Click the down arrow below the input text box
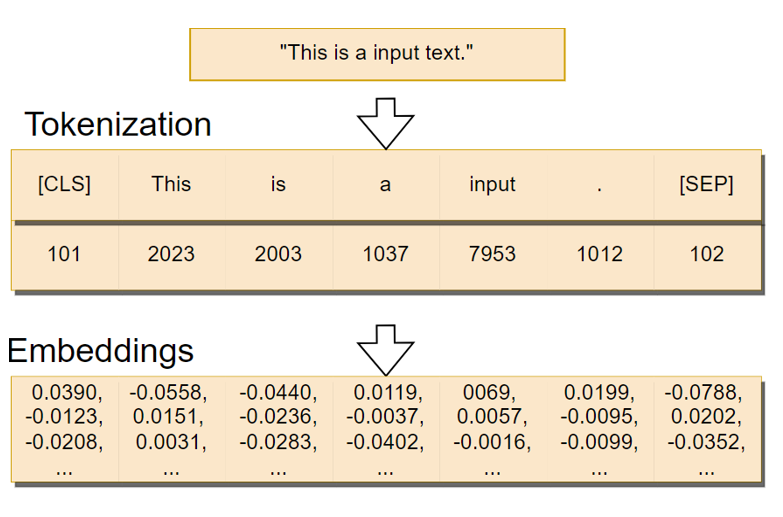The height and width of the screenshot is (517, 783). [x=385, y=122]
